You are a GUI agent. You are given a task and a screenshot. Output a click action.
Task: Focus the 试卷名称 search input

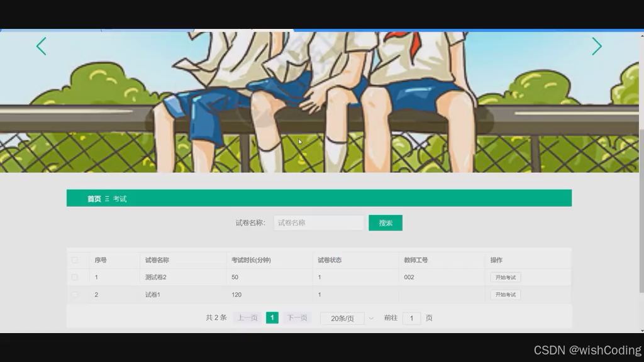(319, 223)
